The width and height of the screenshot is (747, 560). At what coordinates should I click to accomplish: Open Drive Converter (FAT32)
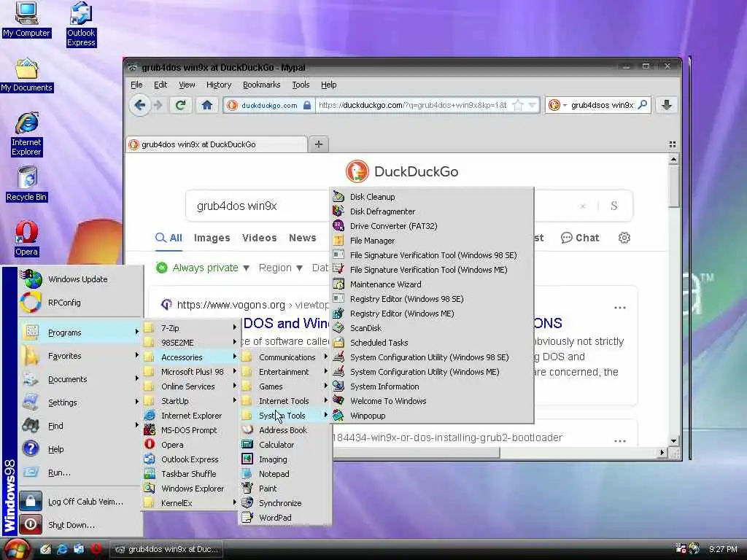coord(432,226)
